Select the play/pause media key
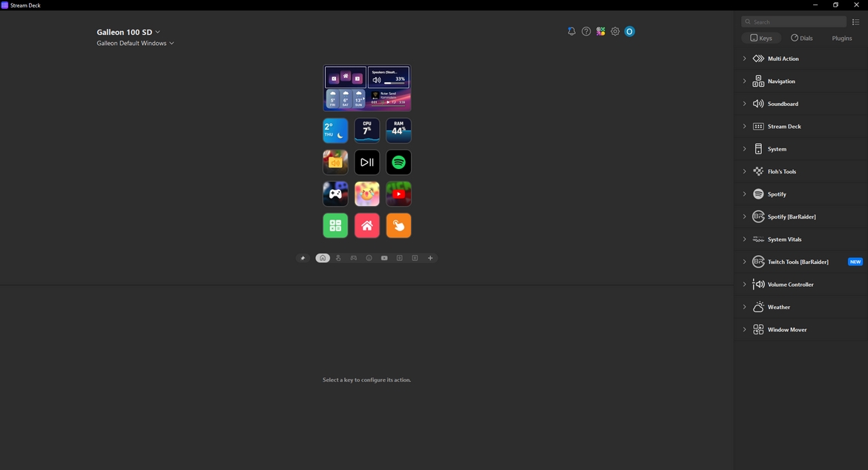The height and width of the screenshot is (470, 868). [x=367, y=162]
